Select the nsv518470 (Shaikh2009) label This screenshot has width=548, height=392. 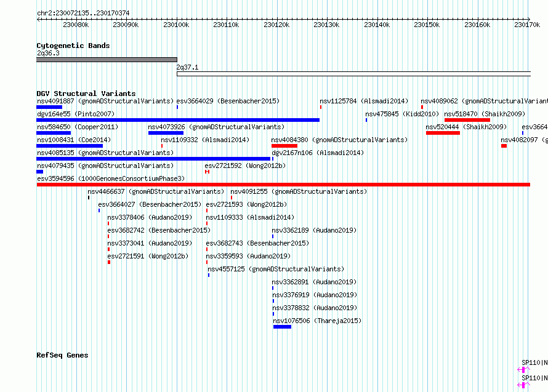click(485, 114)
